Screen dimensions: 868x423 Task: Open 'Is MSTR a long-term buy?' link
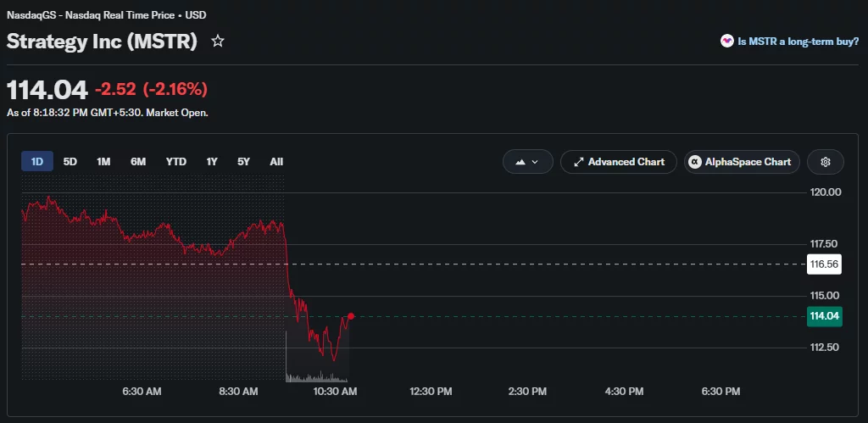(x=798, y=41)
